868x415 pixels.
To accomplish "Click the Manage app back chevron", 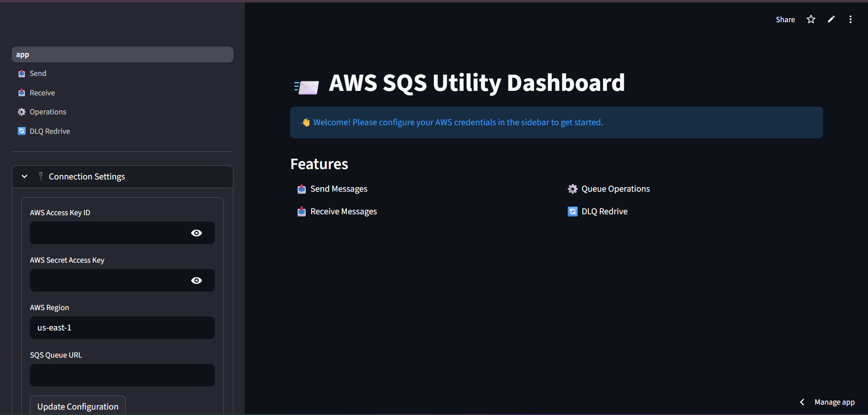I will (802, 402).
